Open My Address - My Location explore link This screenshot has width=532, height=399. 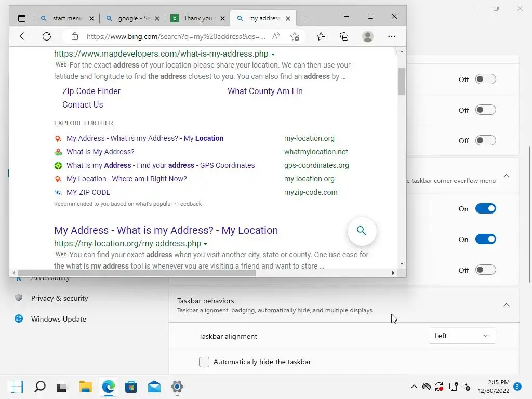[145, 138]
